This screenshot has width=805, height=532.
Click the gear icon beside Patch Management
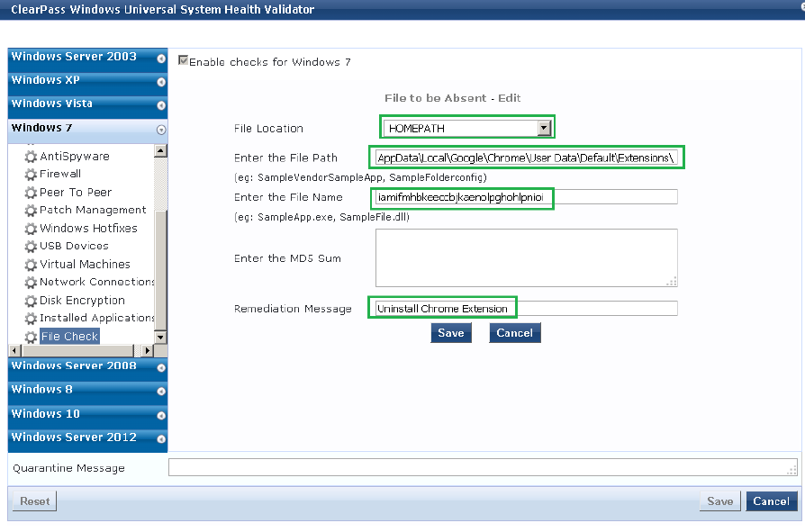tap(31, 211)
